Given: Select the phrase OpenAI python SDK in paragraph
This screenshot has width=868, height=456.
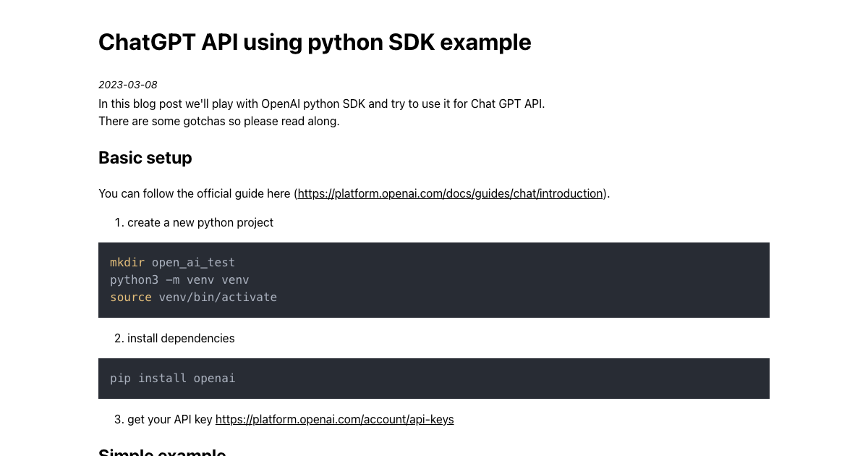Looking at the screenshot, I should [x=314, y=104].
